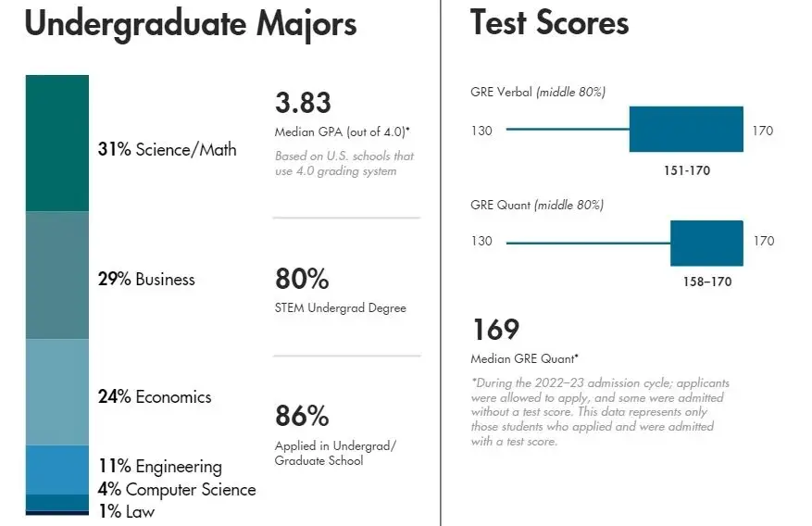This screenshot has height=526, width=812.
Task: Select the "4% Computer Science" label
Action: coord(177,489)
